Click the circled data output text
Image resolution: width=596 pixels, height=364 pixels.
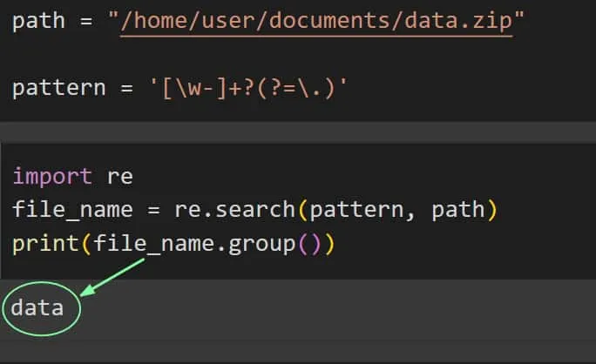coord(37,307)
